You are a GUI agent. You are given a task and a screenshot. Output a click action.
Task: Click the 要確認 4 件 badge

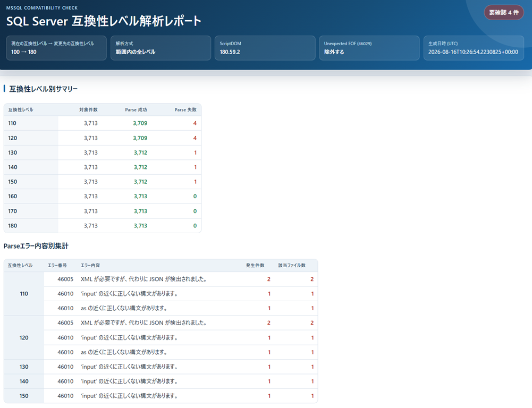pos(504,13)
